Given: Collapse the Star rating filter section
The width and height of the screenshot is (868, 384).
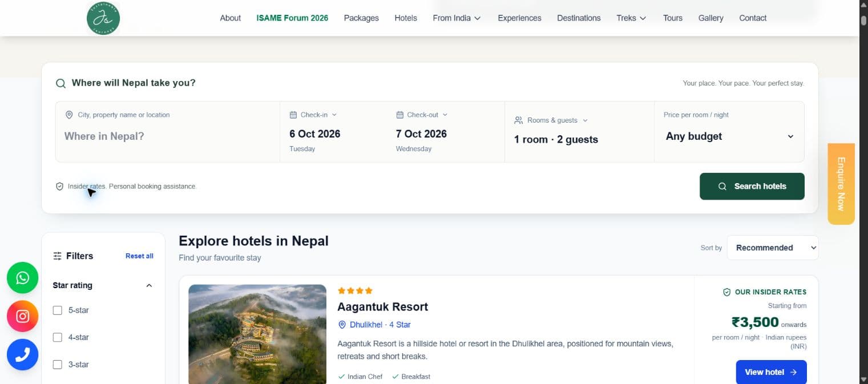Looking at the screenshot, I should coord(149,285).
